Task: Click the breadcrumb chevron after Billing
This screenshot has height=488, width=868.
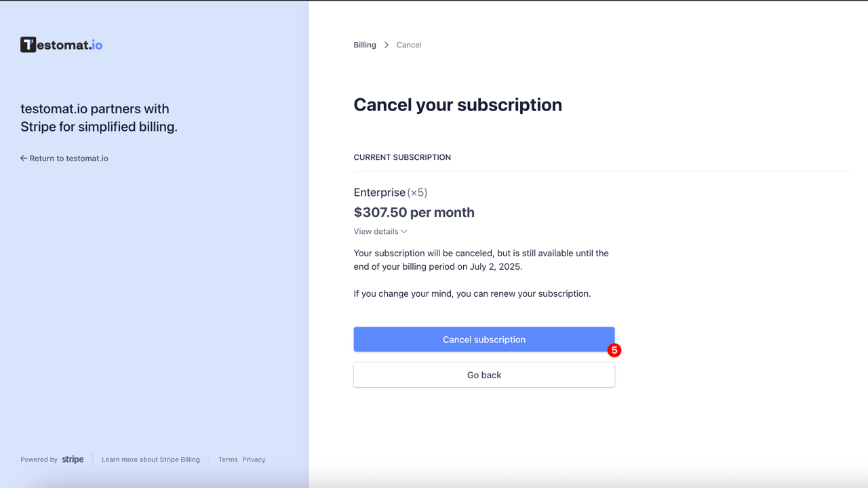Action: pyautogui.click(x=386, y=45)
